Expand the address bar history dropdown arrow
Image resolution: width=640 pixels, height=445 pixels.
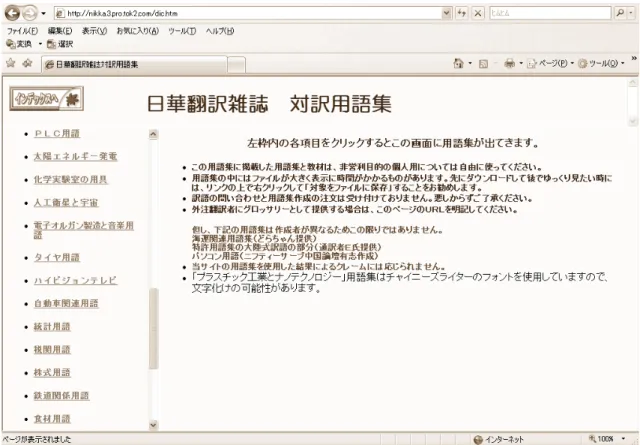pos(447,13)
